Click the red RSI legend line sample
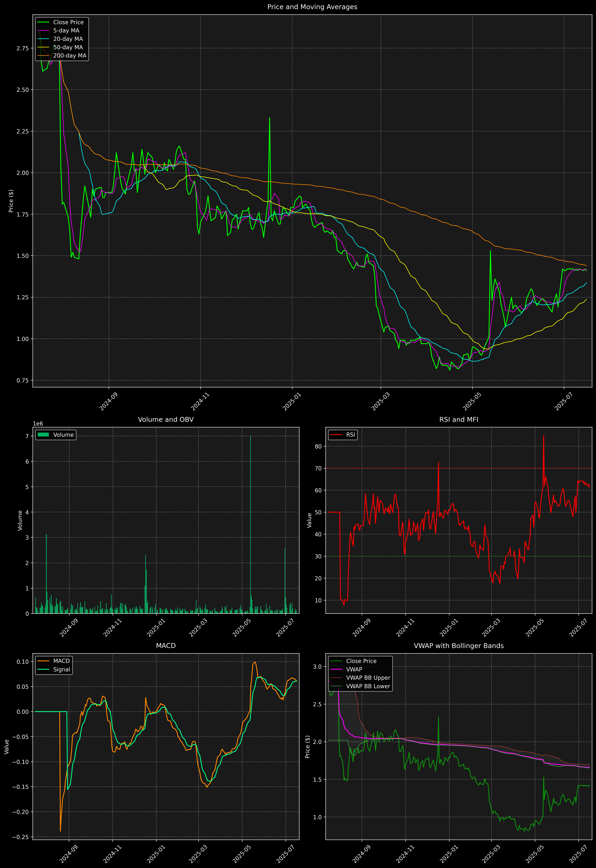The image size is (596, 868). [x=336, y=435]
